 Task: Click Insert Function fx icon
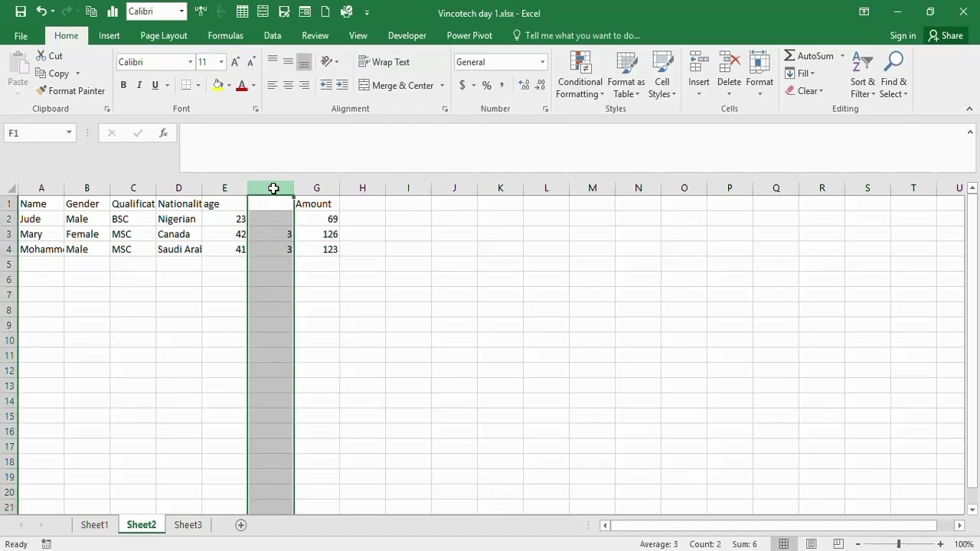pyautogui.click(x=163, y=133)
